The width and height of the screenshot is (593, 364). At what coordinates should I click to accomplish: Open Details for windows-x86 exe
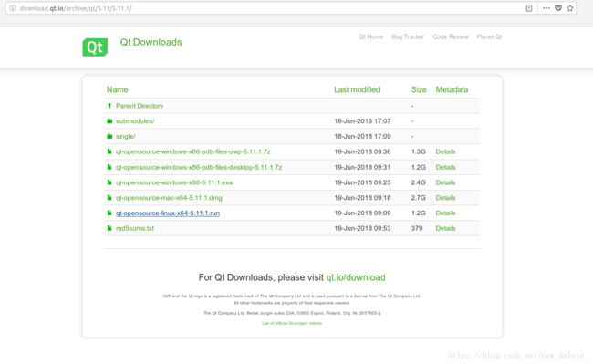coord(445,182)
